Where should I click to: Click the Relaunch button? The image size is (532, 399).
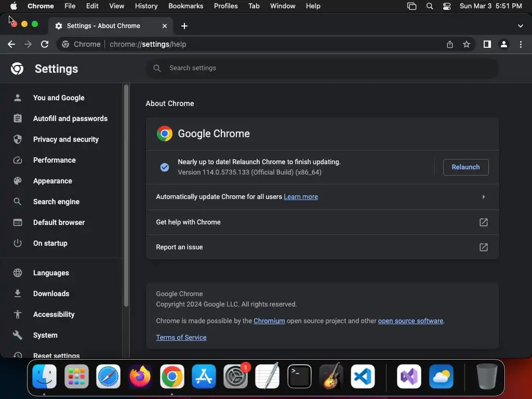pos(465,167)
